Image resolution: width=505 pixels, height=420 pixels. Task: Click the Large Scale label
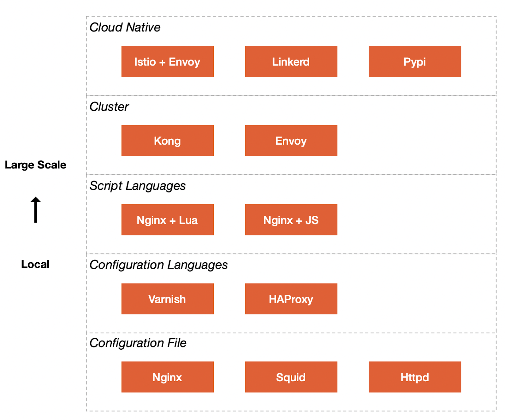(x=36, y=165)
